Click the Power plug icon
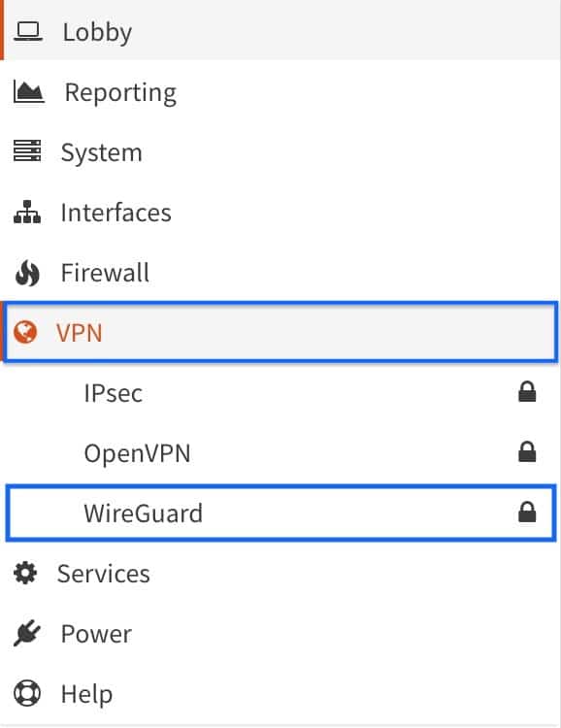Viewport: 561px width, 728px height. pos(26,632)
